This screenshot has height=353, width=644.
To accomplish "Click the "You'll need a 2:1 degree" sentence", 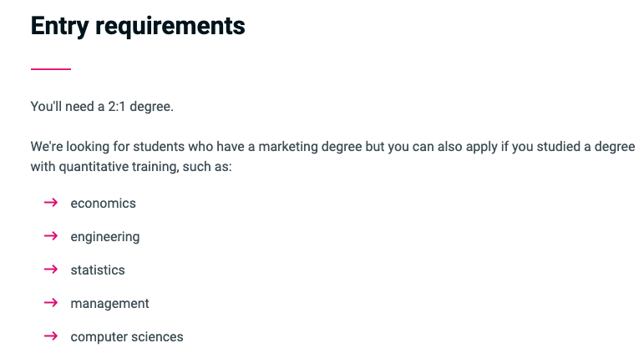I will click(x=102, y=107).
